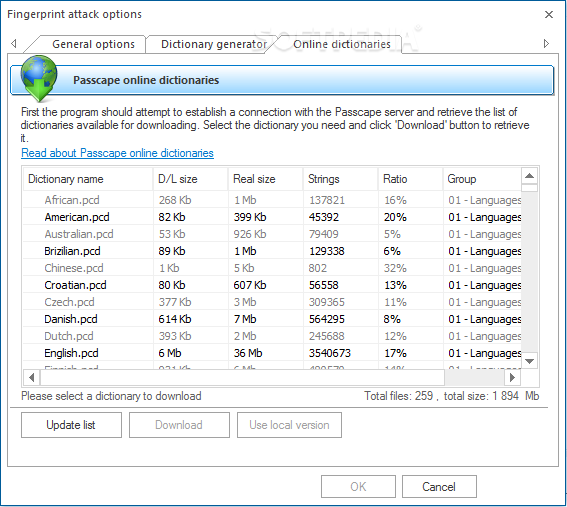Select Danish.pcd dictionary row
Screen dimensions: 567x507
point(272,319)
